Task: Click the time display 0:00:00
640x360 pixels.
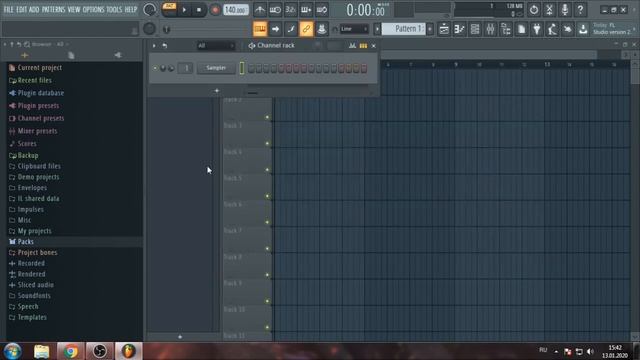Action: (365, 10)
